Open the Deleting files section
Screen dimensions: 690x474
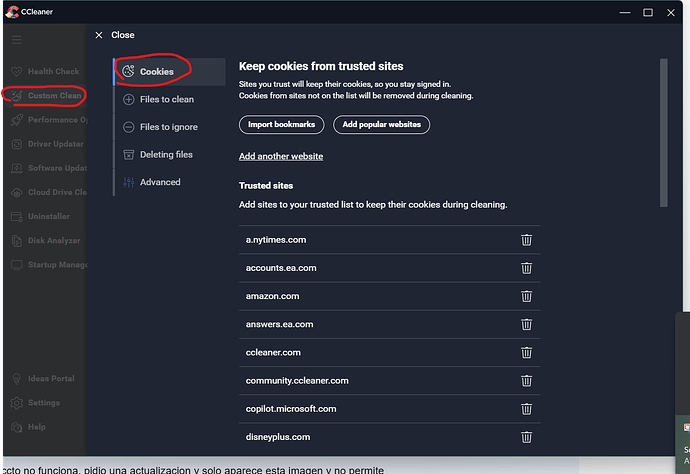(166, 155)
